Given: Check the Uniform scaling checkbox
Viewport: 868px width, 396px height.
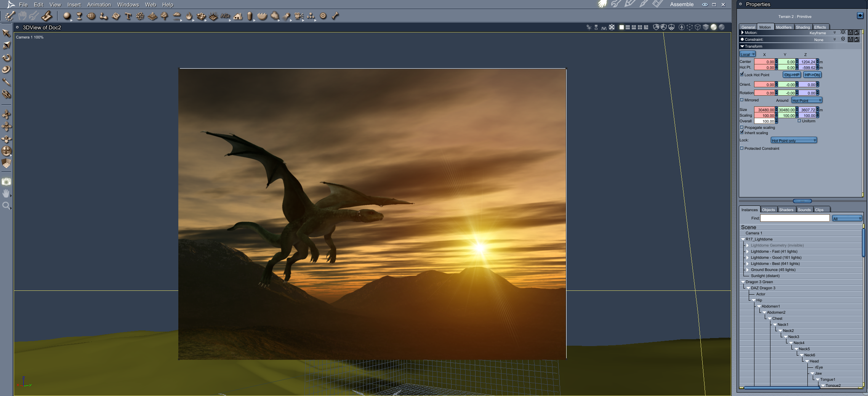Looking at the screenshot, I should tap(799, 121).
